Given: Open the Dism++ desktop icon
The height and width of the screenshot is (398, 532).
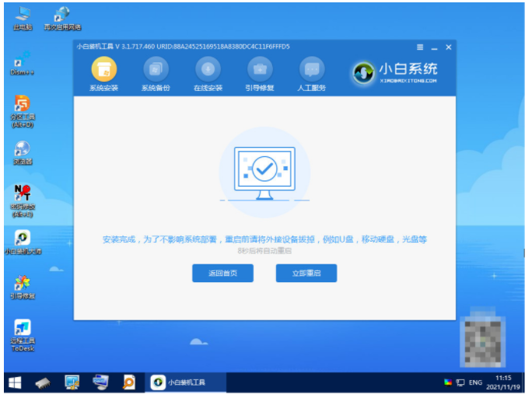Looking at the screenshot, I should (x=22, y=64).
